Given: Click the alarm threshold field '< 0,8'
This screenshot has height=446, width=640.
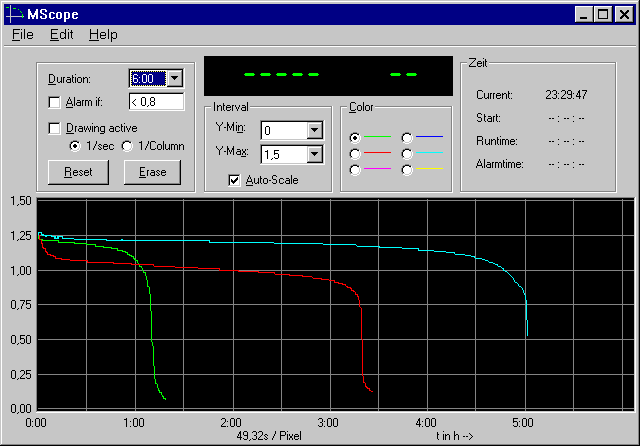Looking at the screenshot, I should 156,102.
